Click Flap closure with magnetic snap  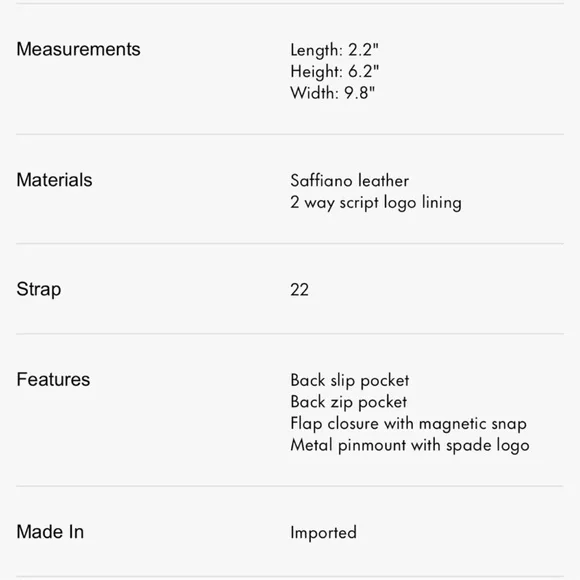[x=408, y=424]
